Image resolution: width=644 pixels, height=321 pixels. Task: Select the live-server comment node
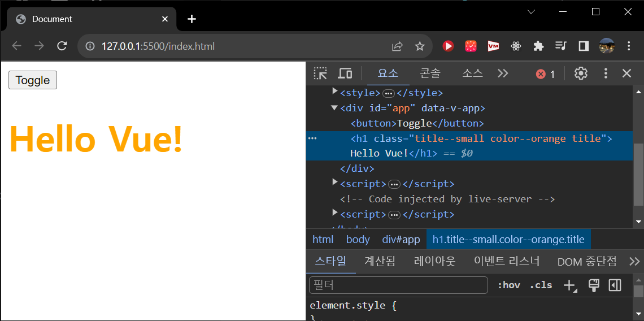[x=447, y=199]
